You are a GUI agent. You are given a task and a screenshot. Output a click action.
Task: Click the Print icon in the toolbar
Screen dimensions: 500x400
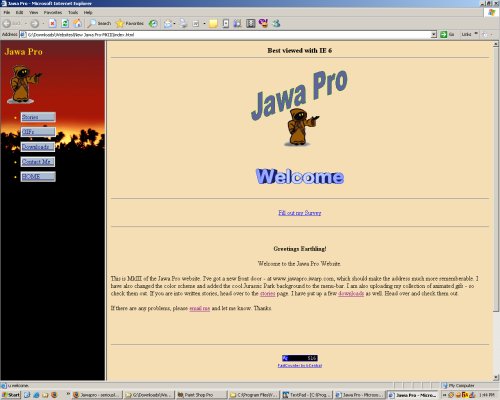(x=183, y=23)
